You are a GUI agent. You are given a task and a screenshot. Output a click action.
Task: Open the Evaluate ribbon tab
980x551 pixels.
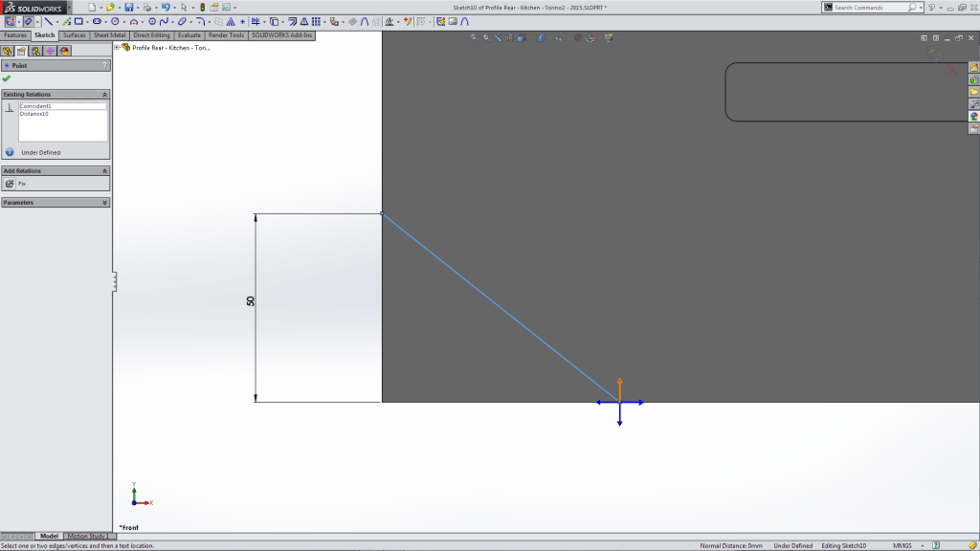pyautogui.click(x=189, y=33)
